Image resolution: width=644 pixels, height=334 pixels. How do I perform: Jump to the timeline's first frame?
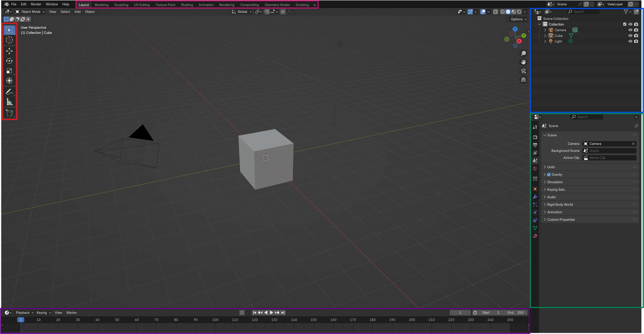tap(254, 313)
